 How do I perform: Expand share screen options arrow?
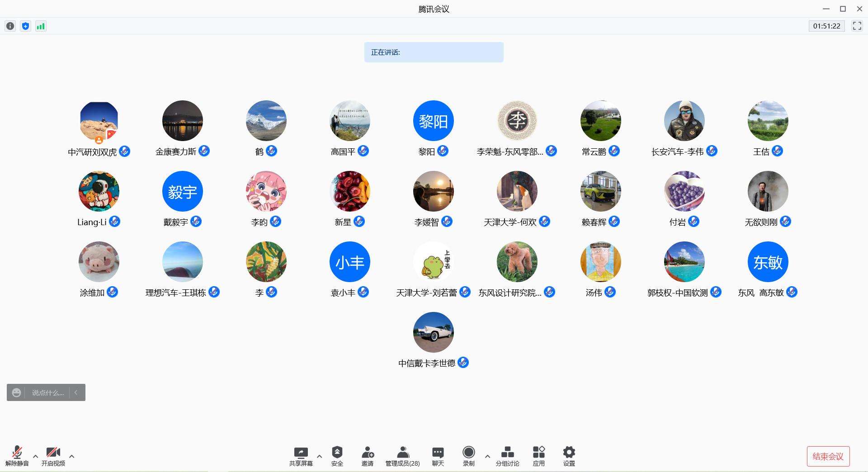click(319, 456)
